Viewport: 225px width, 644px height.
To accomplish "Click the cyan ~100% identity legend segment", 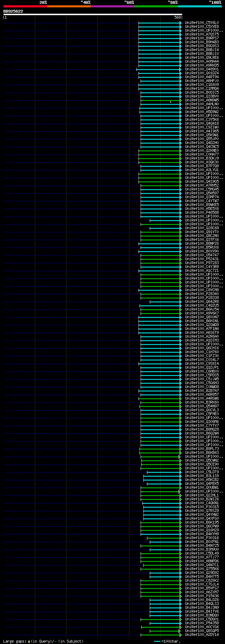I will 200,6.
